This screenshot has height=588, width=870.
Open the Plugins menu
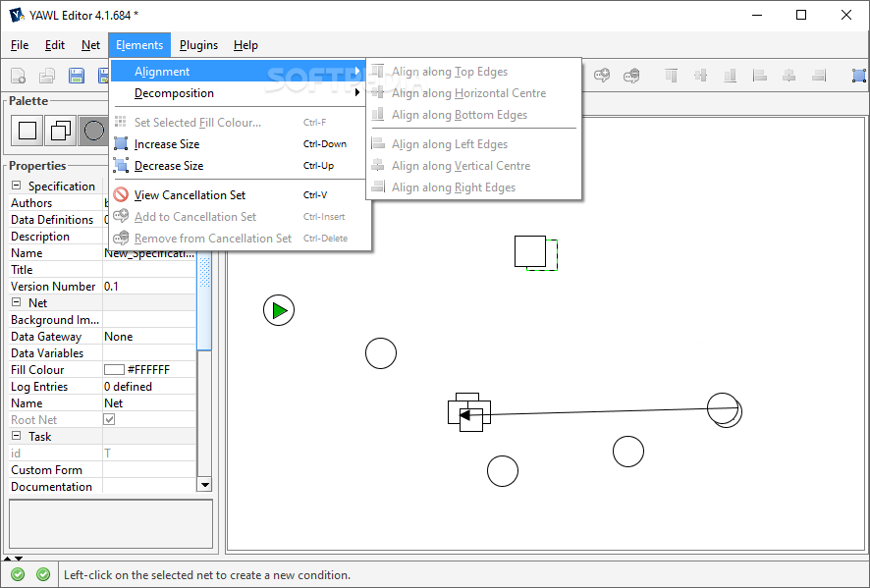(198, 45)
